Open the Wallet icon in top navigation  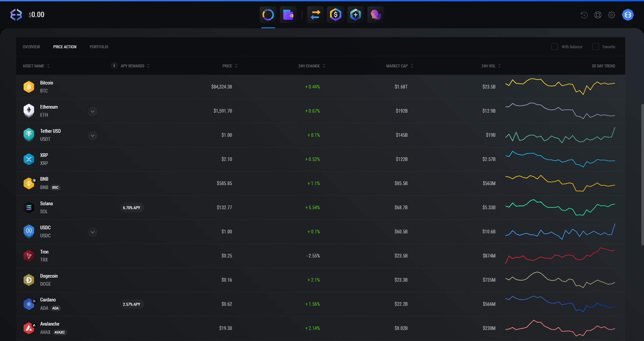point(288,15)
